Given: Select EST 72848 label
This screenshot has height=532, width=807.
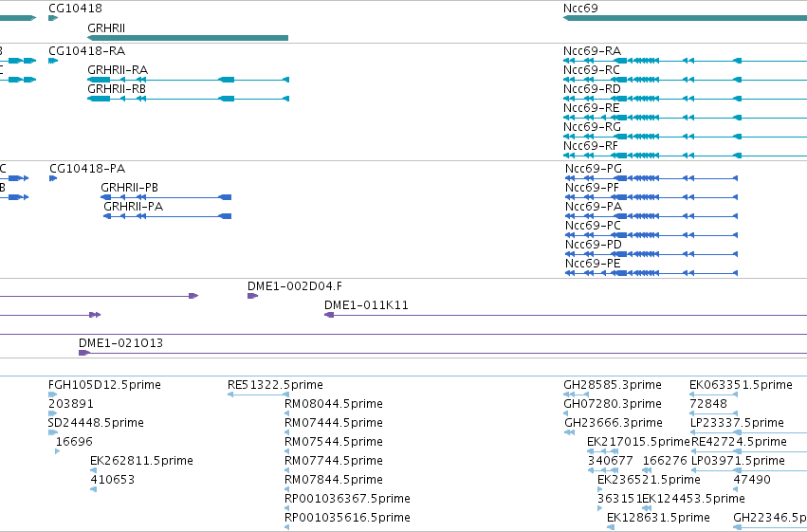Looking at the screenshot, I should 708,404.
